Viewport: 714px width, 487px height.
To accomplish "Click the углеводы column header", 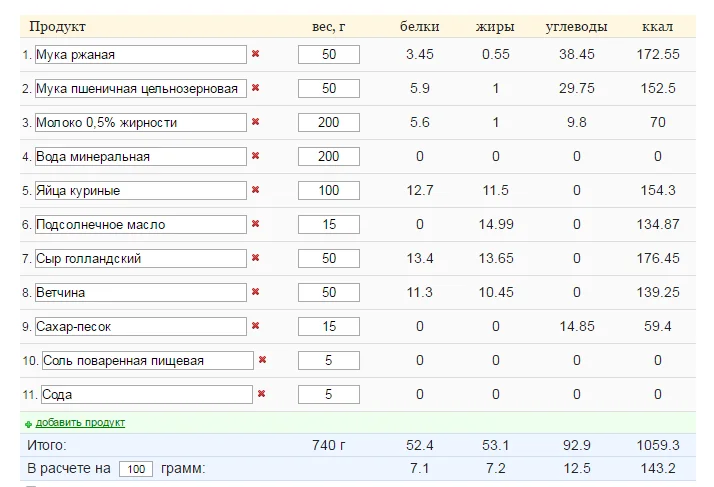I will pyautogui.click(x=576, y=27).
